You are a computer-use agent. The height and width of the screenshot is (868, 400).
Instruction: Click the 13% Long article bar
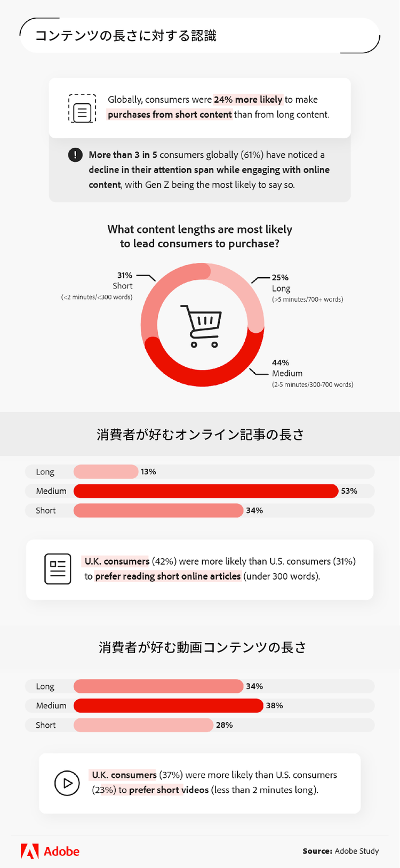pyautogui.click(x=106, y=472)
